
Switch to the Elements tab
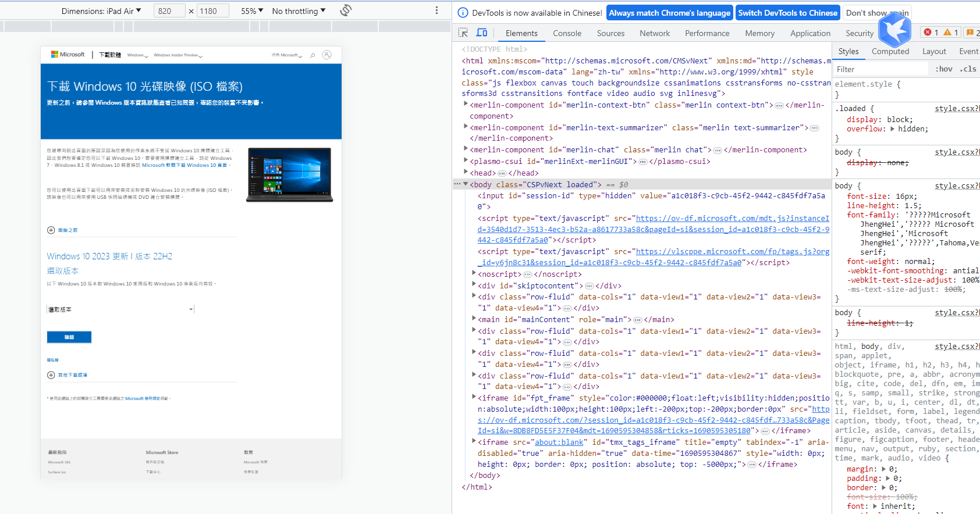coord(521,33)
